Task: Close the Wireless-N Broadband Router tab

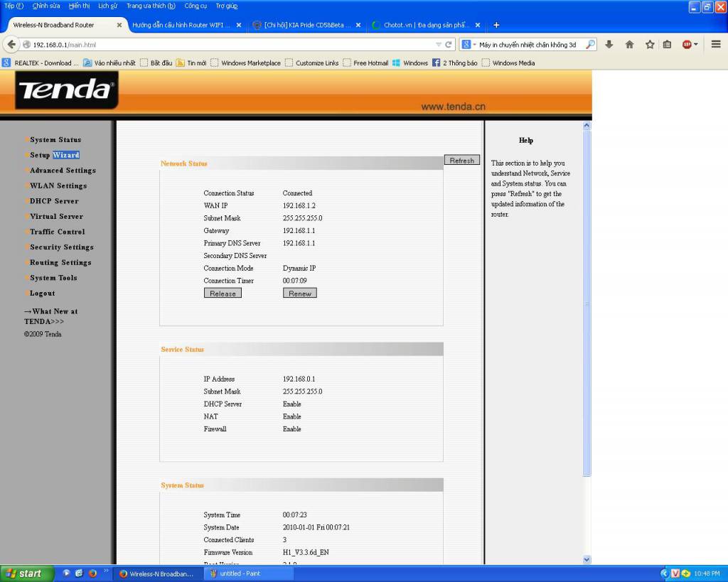Action: pyautogui.click(x=119, y=25)
